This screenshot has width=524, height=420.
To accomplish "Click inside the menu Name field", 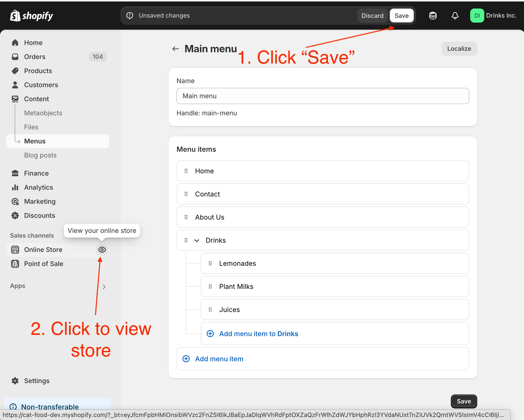I will click(322, 96).
